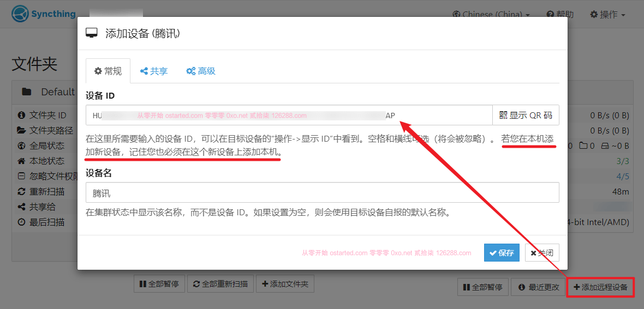Click the 3/3 value on the right
Viewport: 644px width, 309px height.
[623, 161]
